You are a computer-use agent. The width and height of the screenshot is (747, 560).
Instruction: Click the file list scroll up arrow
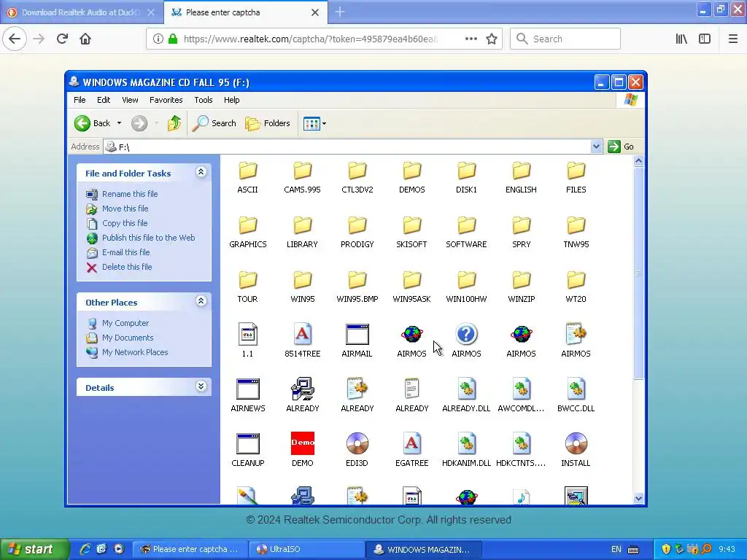(x=638, y=161)
